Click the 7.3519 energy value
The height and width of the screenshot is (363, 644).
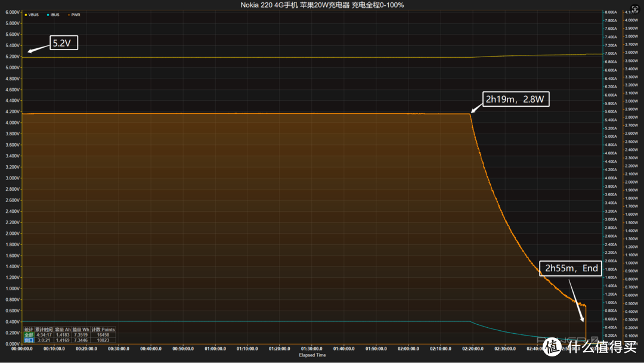click(x=81, y=335)
